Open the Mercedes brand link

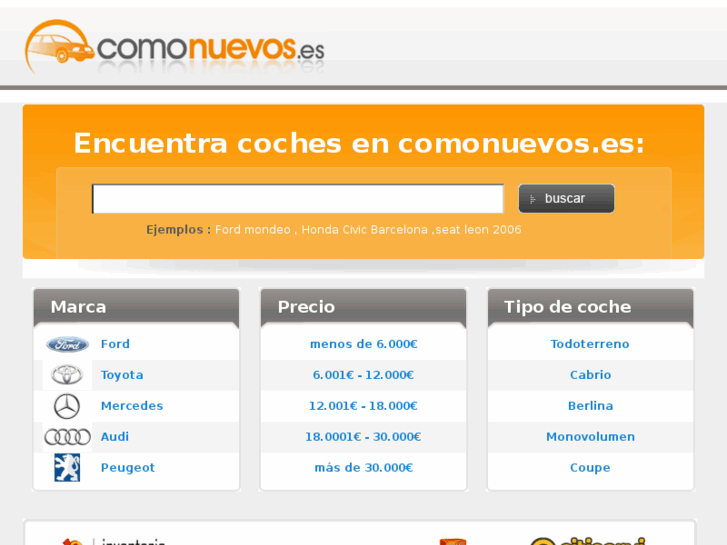[x=132, y=406]
